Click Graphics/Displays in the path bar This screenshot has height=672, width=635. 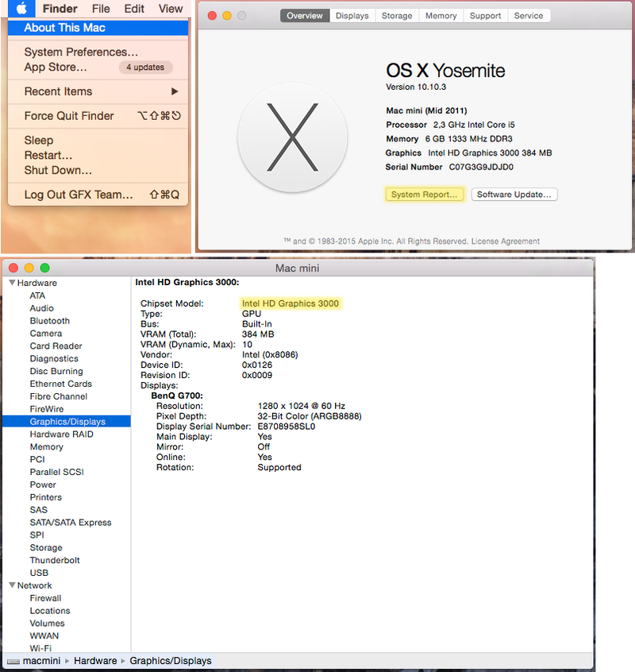click(171, 661)
